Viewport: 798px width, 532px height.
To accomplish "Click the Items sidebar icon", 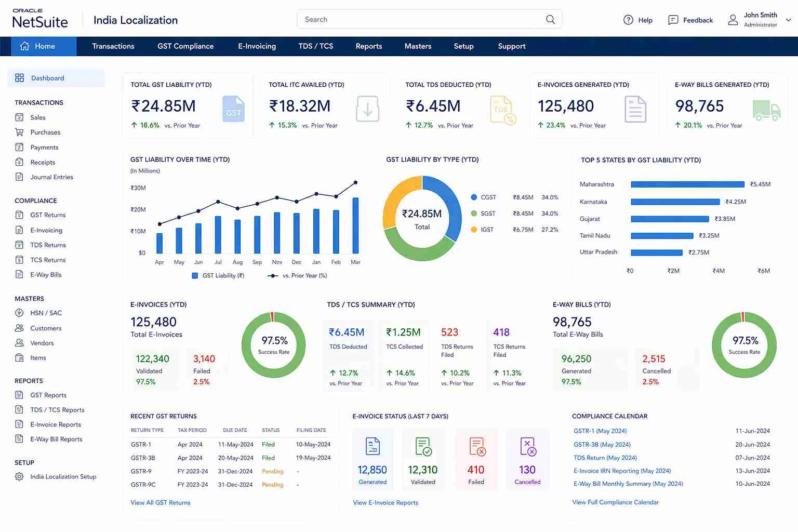I will tap(19, 357).
